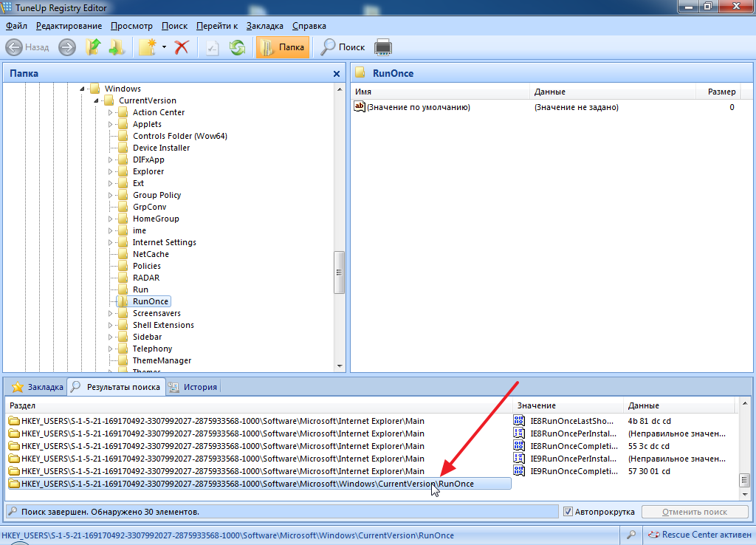Click the search results scrollbar down arrow
The width and height of the screenshot is (756, 545).
pyautogui.click(x=745, y=494)
